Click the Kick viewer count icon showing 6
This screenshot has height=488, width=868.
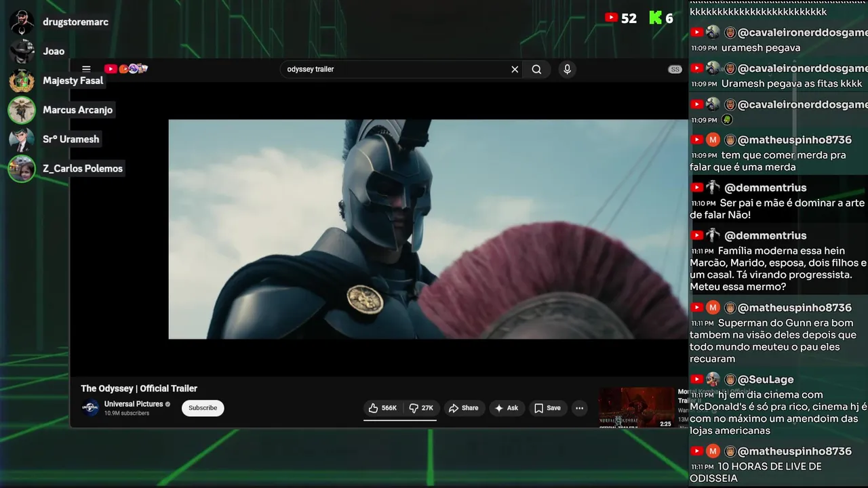coord(655,18)
